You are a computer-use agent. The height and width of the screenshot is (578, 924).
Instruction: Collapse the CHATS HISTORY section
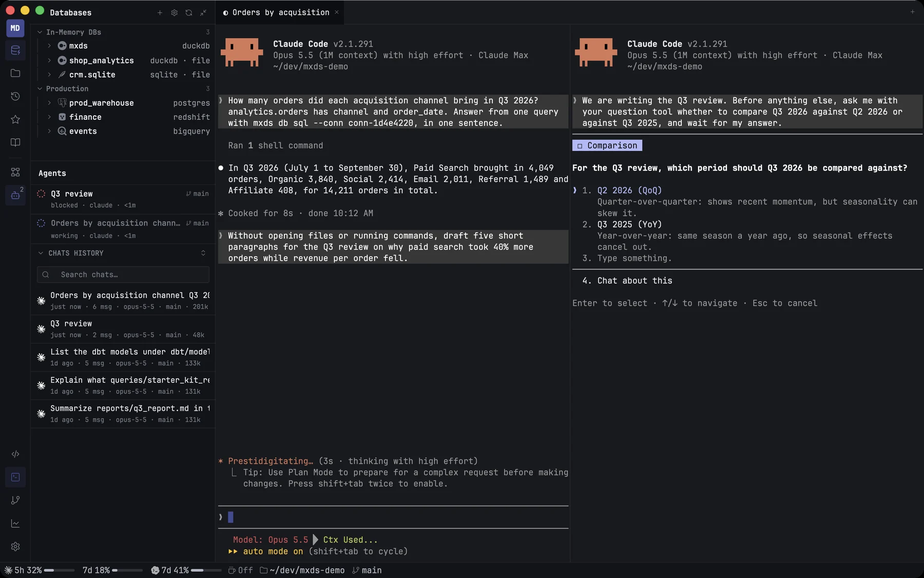(41, 253)
